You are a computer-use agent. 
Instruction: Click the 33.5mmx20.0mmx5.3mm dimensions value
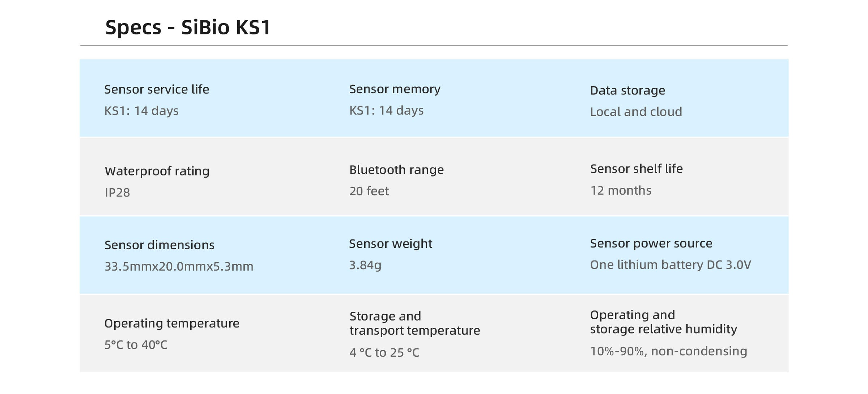pyautogui.click(x=179, y=267)
